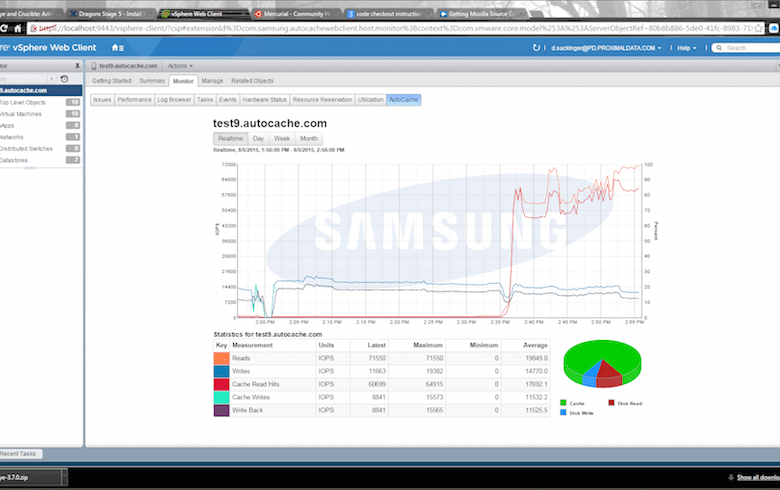
Task: Switch to Getting Mozilla Source browser tab
Action: coord(481,14)
